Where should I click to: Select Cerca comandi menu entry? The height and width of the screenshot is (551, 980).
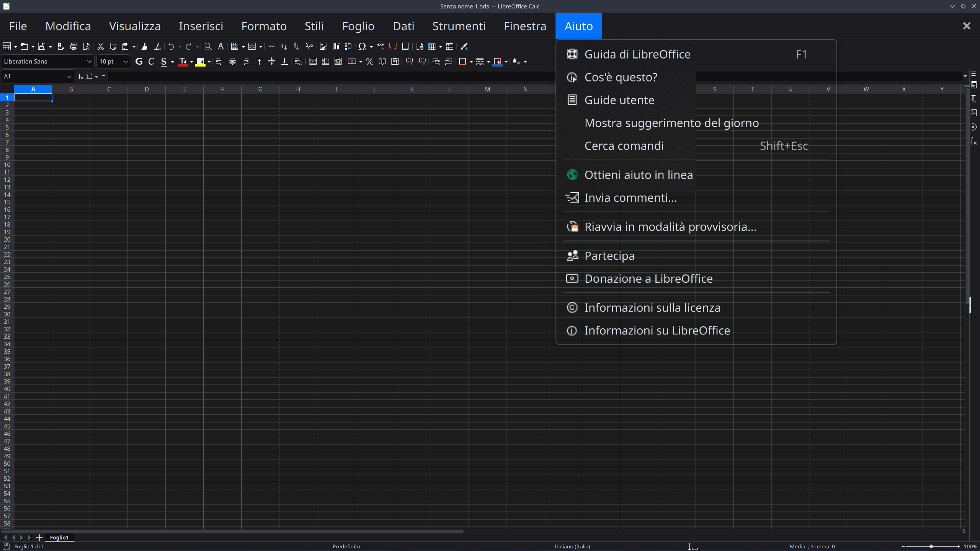coord(696,146)
